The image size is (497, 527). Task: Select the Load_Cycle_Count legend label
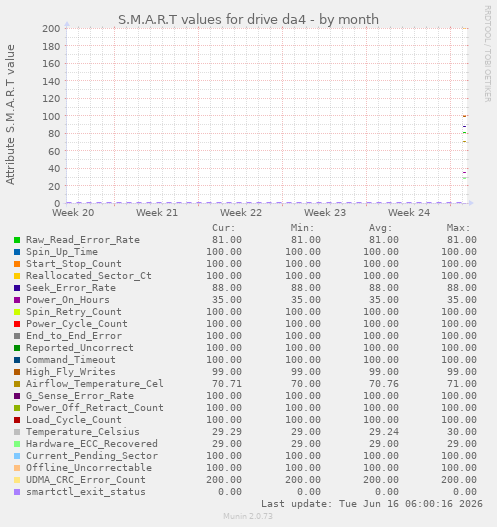click(x=74, y=420)
